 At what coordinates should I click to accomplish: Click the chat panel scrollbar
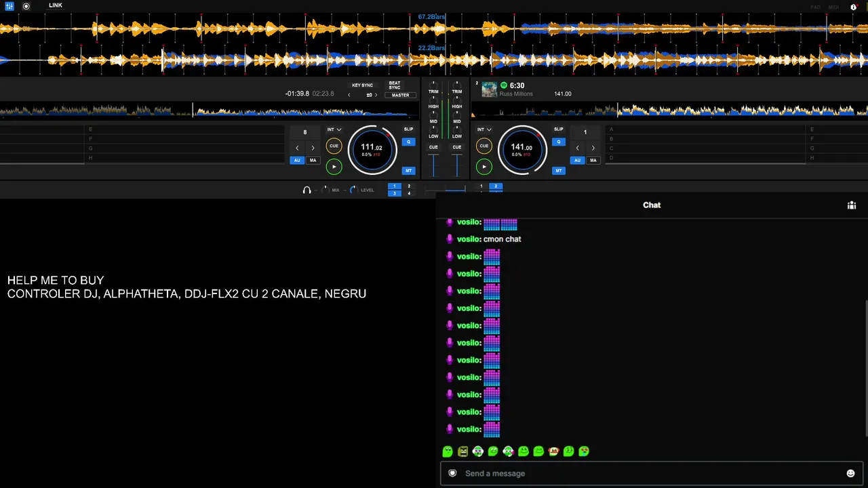(x=866, y=369)
